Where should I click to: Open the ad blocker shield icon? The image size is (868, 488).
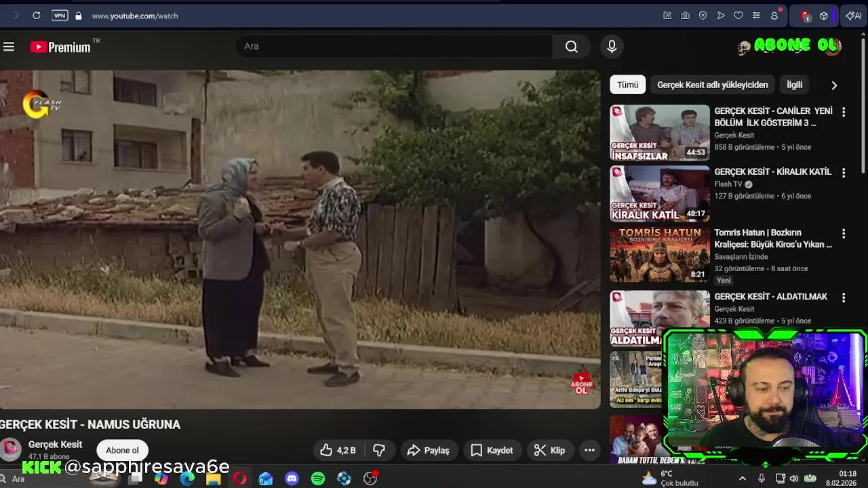(x=703, y=16)
